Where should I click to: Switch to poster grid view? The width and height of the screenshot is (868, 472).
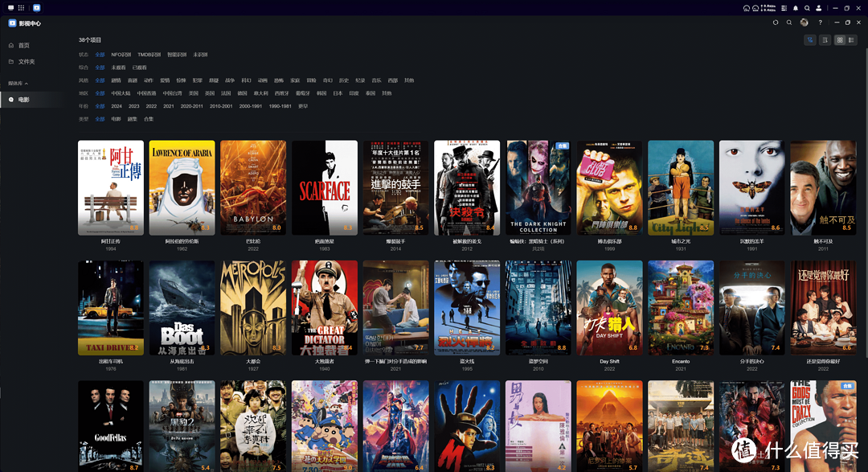(x=840, y=40)
